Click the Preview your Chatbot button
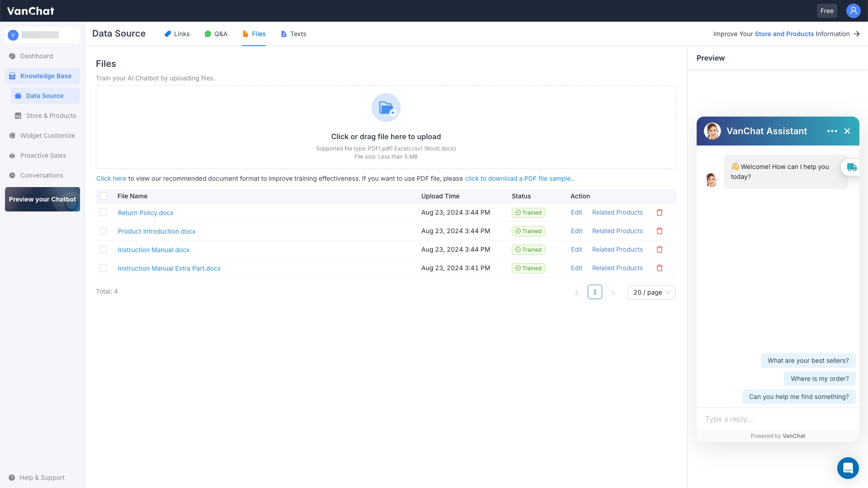Screen dimensions: 868x488 tap(42, 199)
